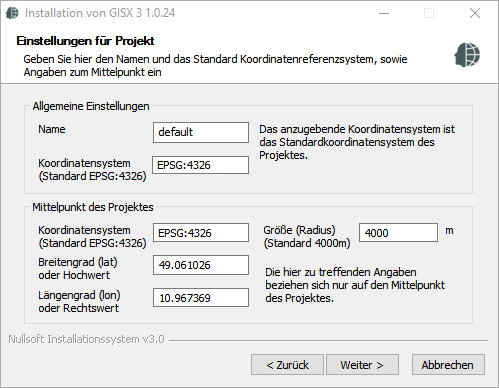The image size is (499, 388).
Task: Click the Breitengrad field showing 49.061026
Action: 201,265
